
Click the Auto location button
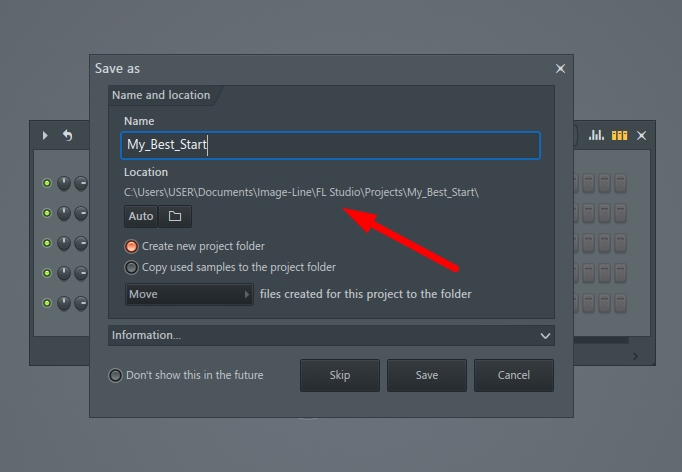click(141, 216)
